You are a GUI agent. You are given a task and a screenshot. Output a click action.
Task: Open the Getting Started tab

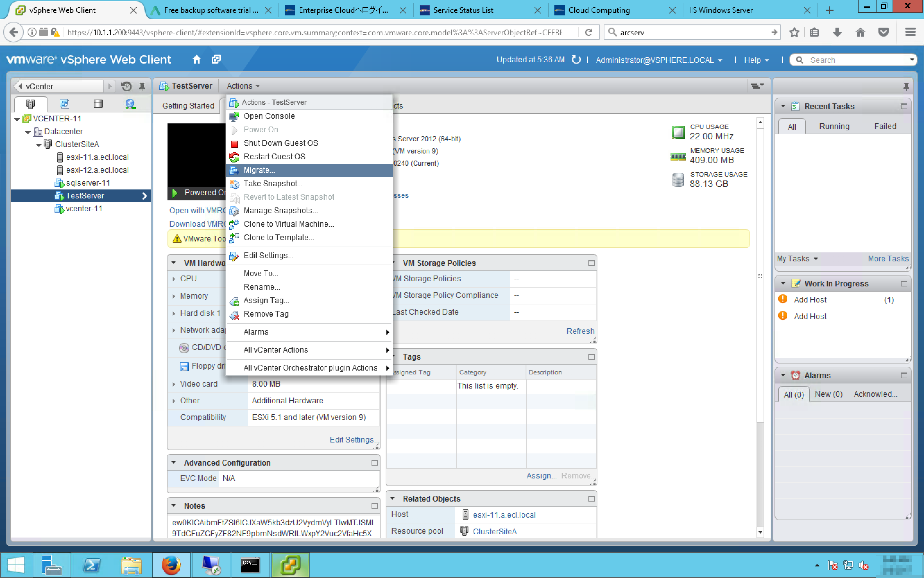(188, 106)
